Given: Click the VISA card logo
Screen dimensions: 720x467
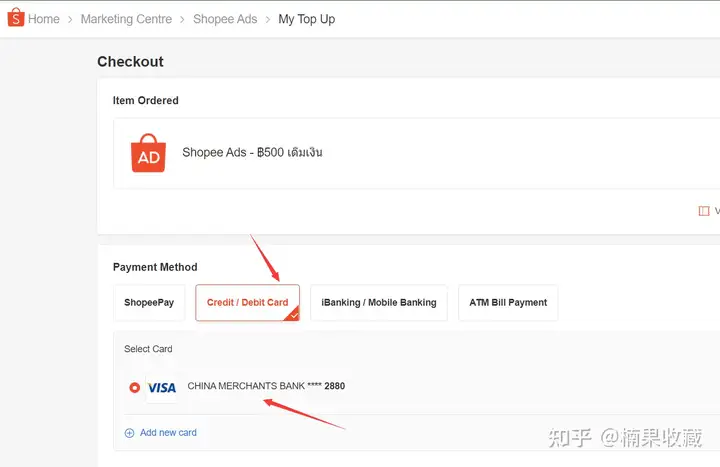Looking at the screenshot, I should [x=162, y=388].
